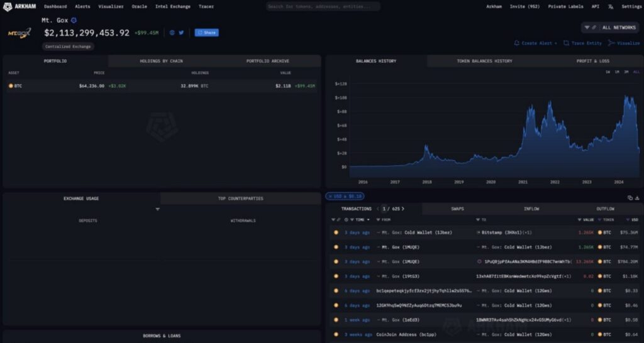
Task: Open the To column filter
Action: (478, 220)
